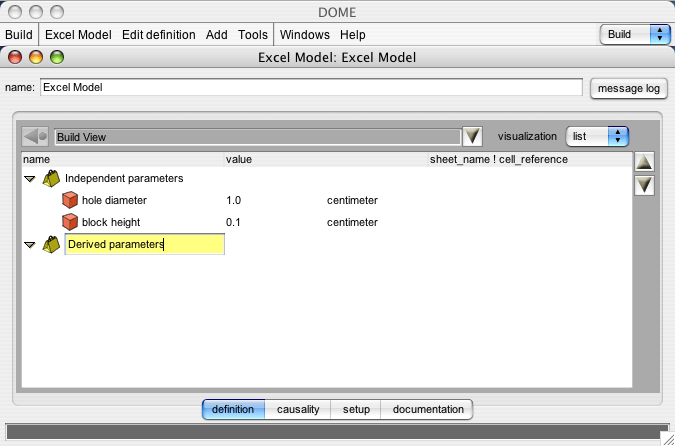Click the red cube icon for hole diameter
Viewport: 675px width, 446px height.
[x=70, y=200]
